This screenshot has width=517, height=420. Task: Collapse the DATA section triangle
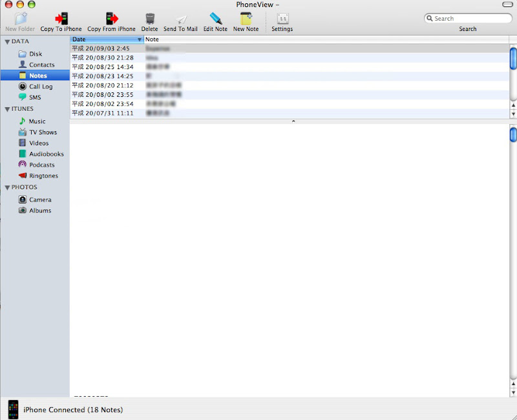tap(7, 42)
